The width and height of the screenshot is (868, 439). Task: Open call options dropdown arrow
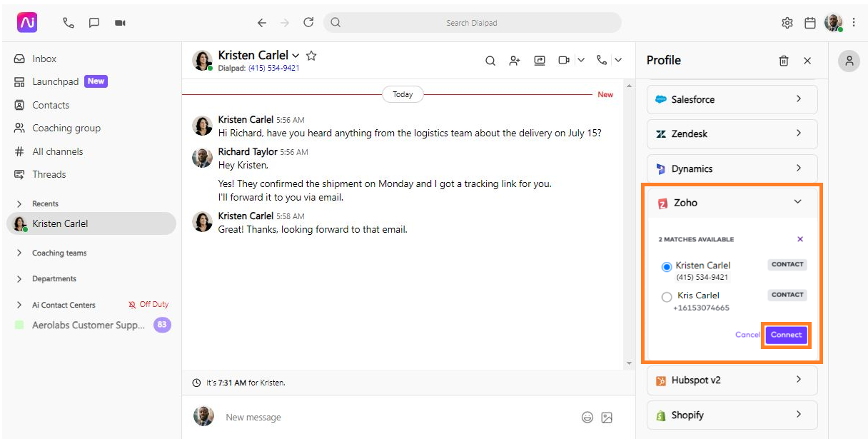pos(618,61)
